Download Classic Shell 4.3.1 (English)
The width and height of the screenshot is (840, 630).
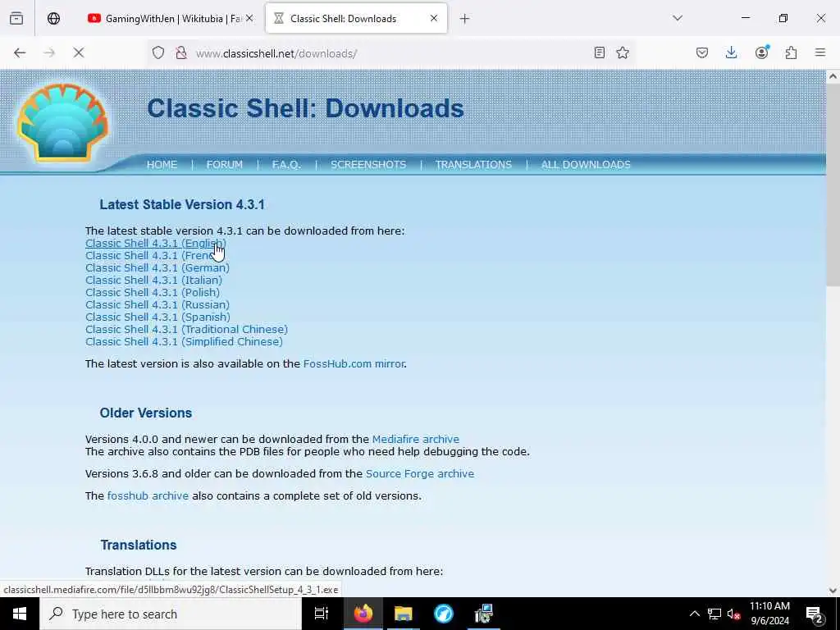click(x=155, y=243)
